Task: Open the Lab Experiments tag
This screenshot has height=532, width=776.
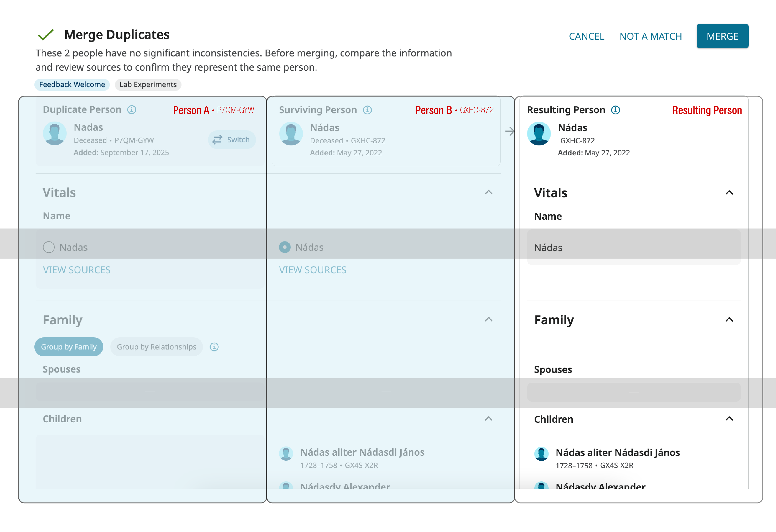Action: [148, 84]
